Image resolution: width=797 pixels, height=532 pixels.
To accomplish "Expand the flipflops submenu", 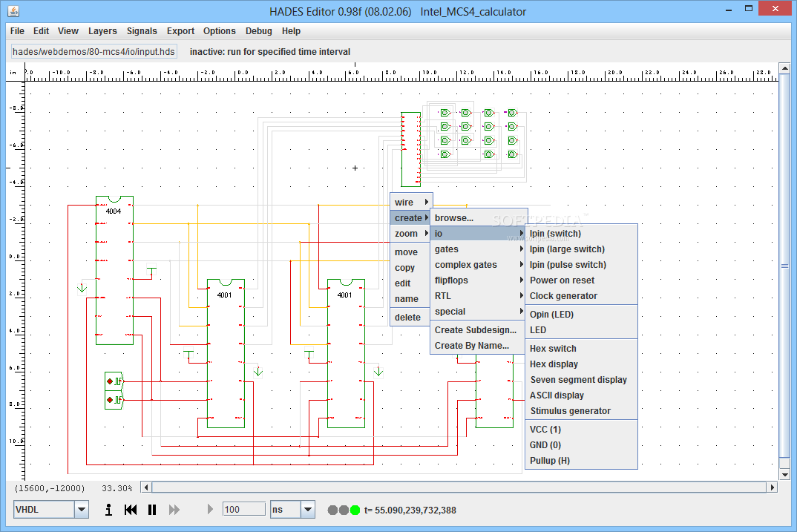I will (478, 280).
